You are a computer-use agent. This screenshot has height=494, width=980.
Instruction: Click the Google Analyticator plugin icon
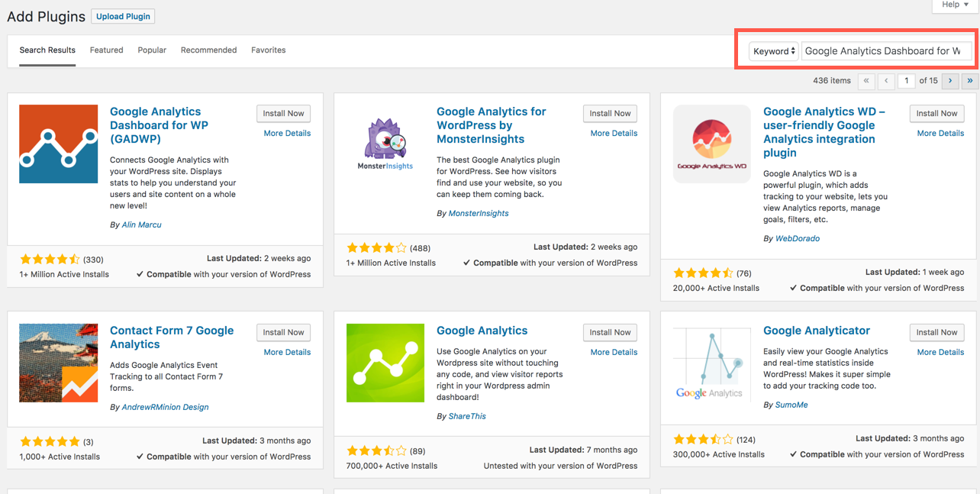point(711,363)
